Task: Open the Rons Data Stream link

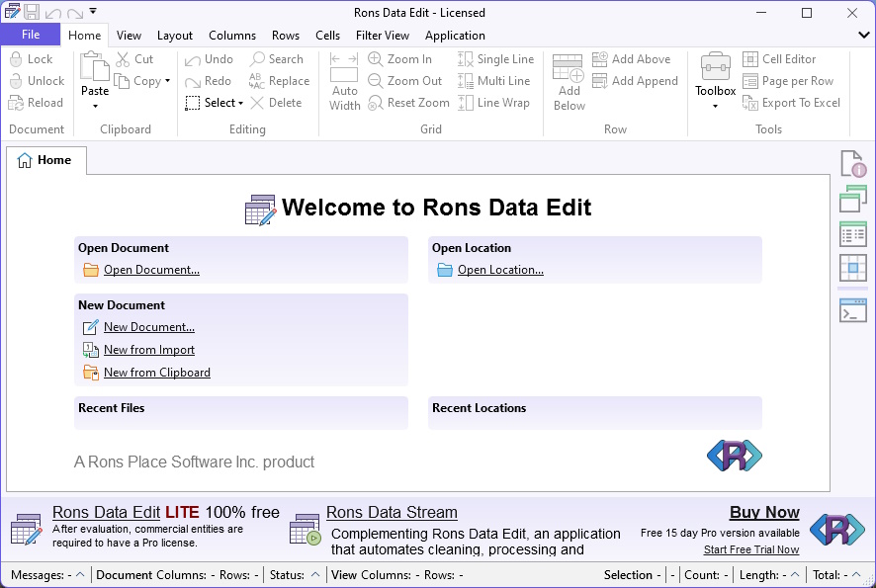Action: tap(392, 512)
